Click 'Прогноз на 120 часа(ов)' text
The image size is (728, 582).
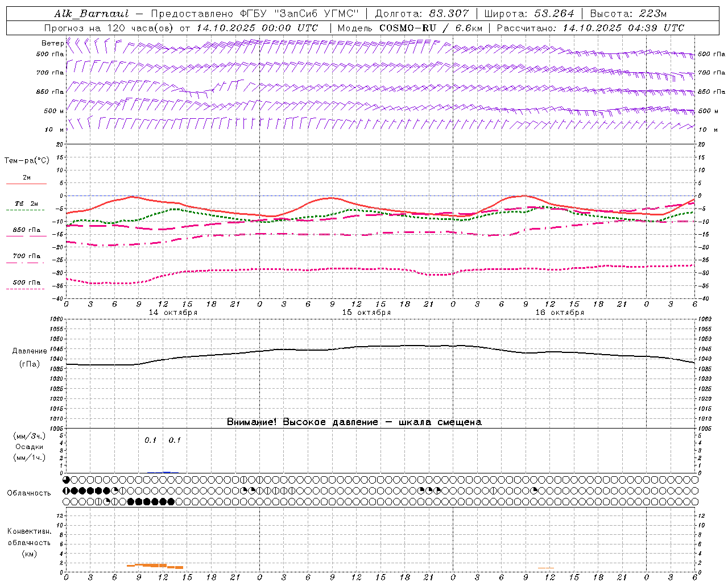coord(110,28)
